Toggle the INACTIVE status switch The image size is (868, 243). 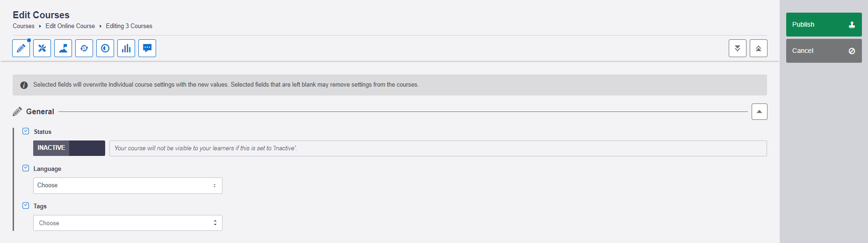69,148
